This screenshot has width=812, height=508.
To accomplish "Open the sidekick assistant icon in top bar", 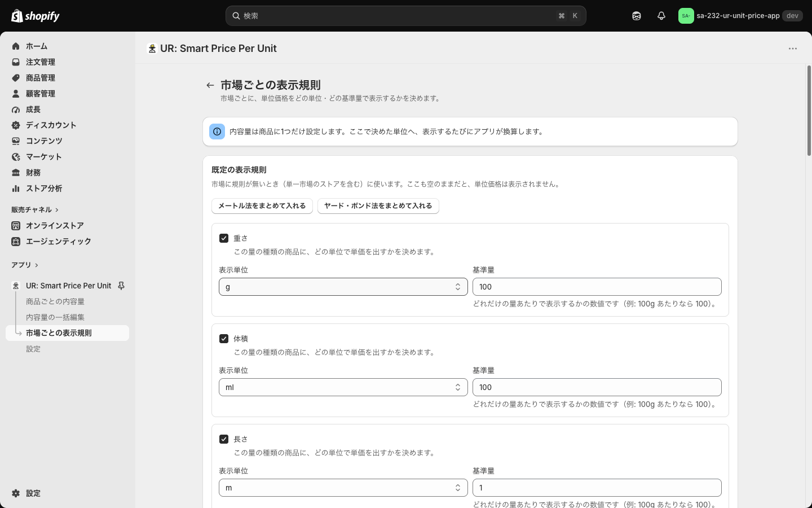I will [637, 16].
